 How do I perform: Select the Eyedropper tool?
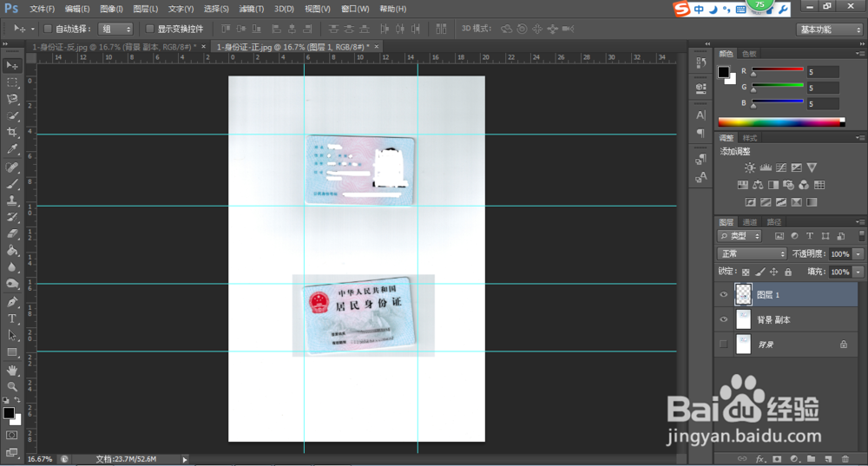(x=11, y=149)
